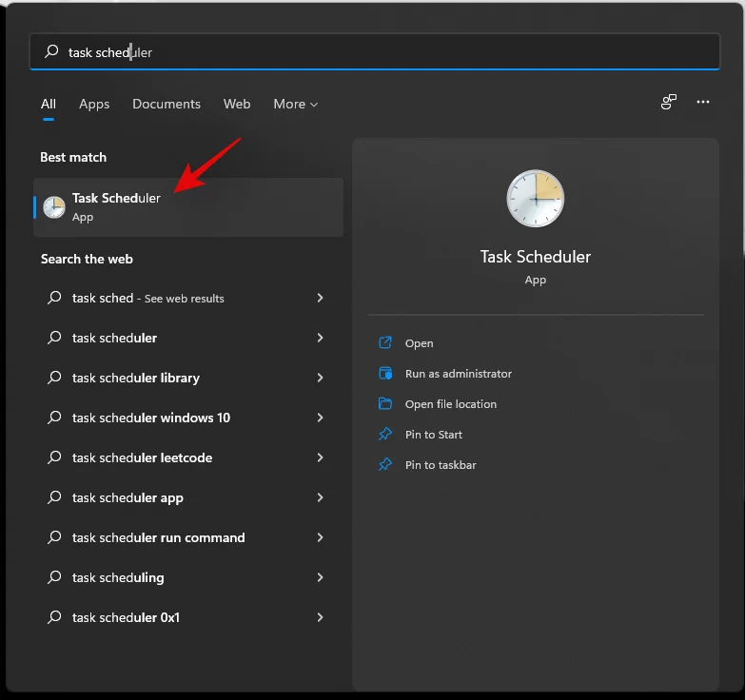Click the search magnifier icon in the search box
The width and height of the screenshot is (745, 700).
click(x=51, y=51)
